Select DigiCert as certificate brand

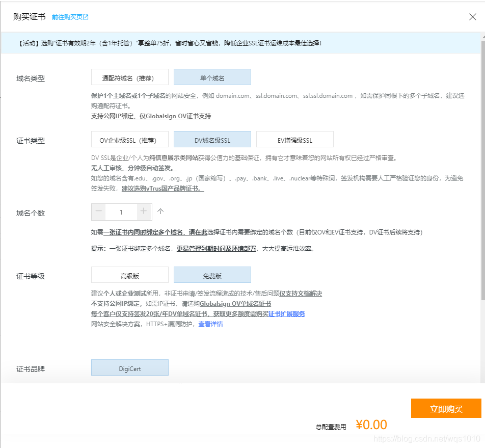click(x=129, y=367)
